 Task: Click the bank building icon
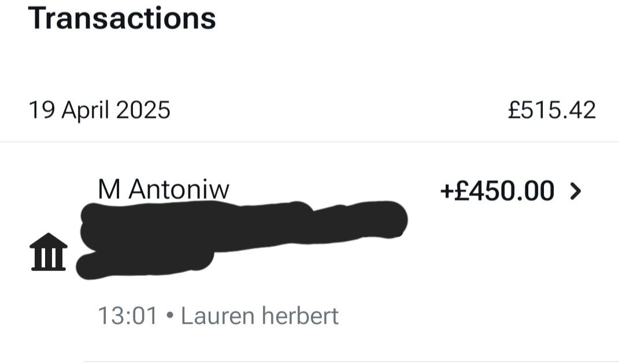pos(49,252)
